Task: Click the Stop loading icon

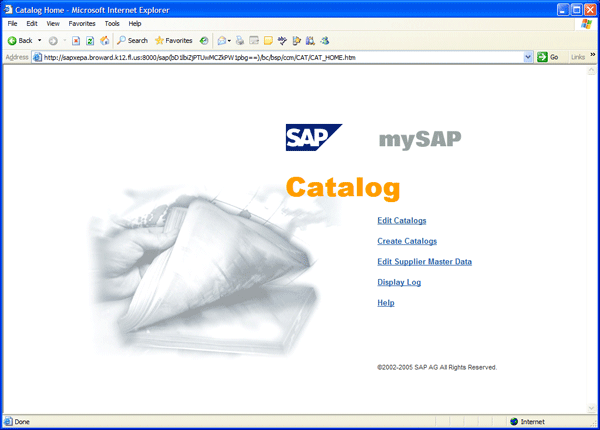Action: coord(76,41)
